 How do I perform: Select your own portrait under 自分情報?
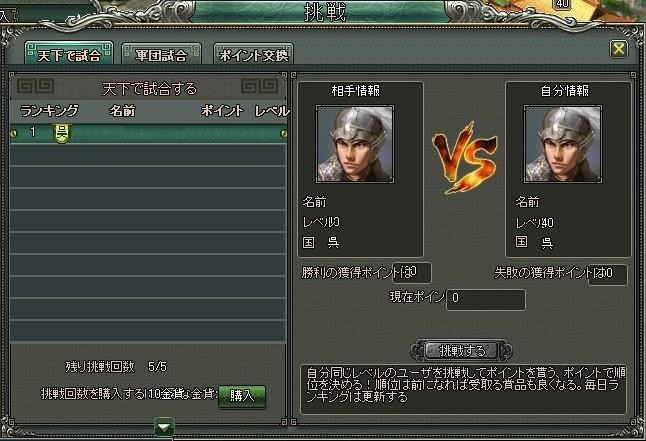563,144
